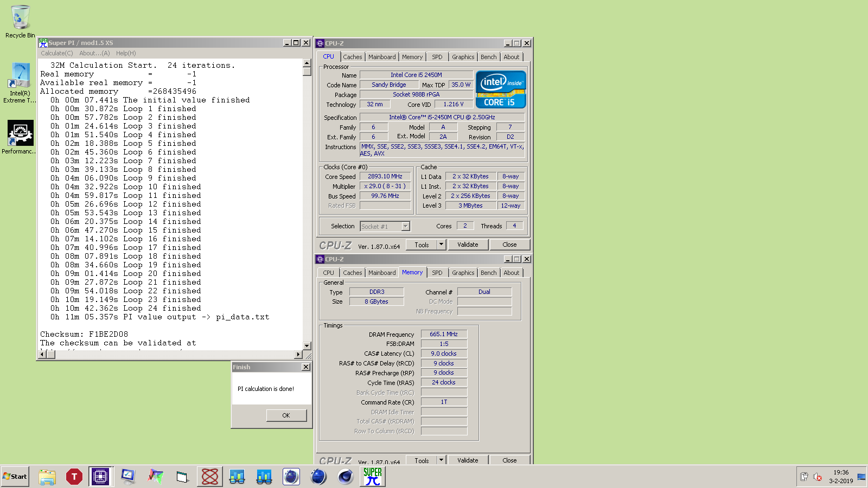Select Memory tab in top CPU-Z window
868x488 pixels.
[412, 57]
